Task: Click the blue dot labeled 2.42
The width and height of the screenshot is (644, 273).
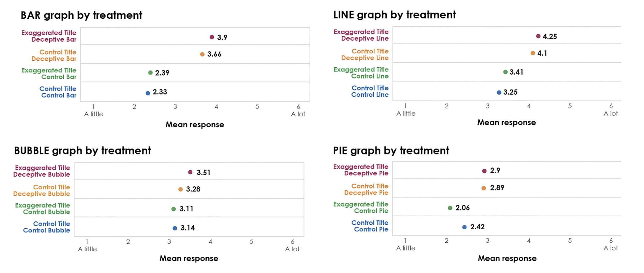Action: click(465, 227)
